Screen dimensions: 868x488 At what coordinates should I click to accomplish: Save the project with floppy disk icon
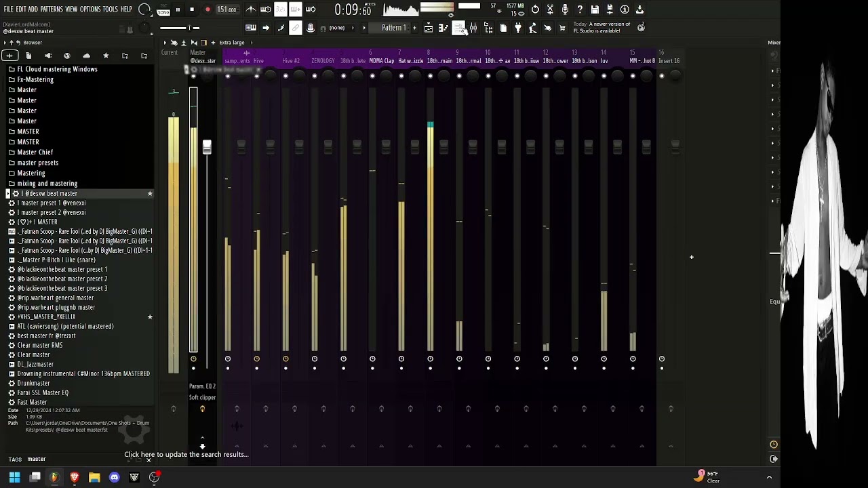click(x=595, y=9)
